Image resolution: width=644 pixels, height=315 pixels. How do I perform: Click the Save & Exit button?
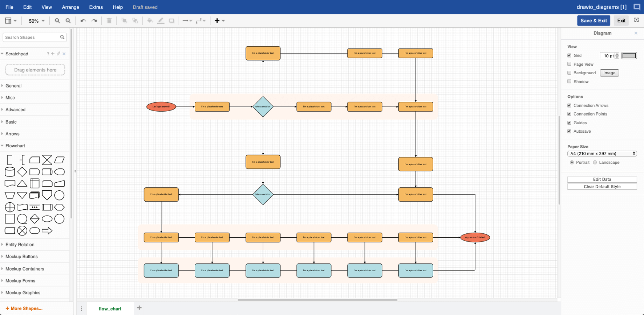click(x=593, y=20)
